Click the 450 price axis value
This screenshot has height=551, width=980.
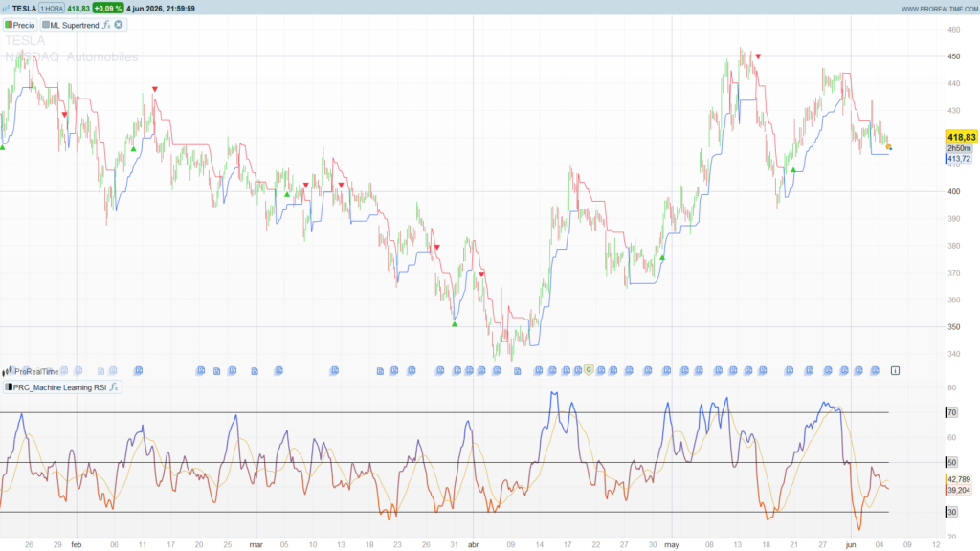click(954, 56)
